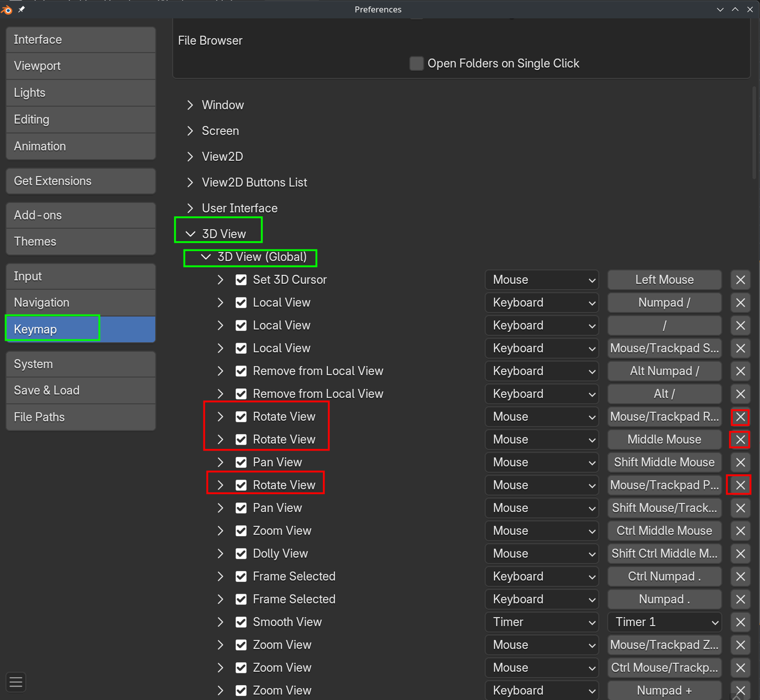This screenshot has width=760, height=700.
Task: Open the Timer 1 dropdown for Smooth View
Action: [x=664, y=622]
